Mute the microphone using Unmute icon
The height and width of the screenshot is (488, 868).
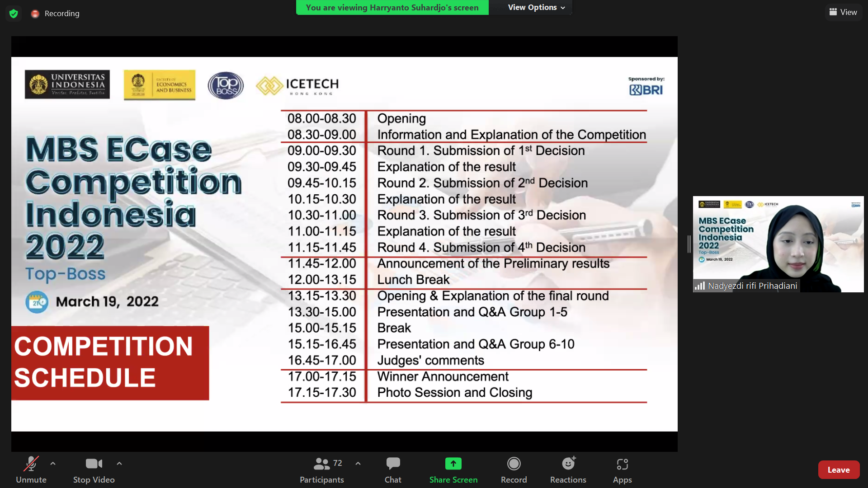(x=31, y=464)
